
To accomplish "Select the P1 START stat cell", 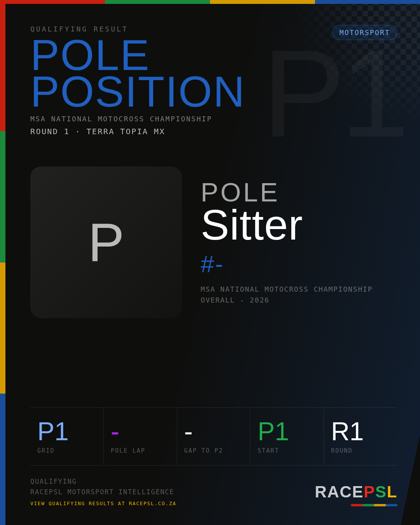I will pos(287,436).
